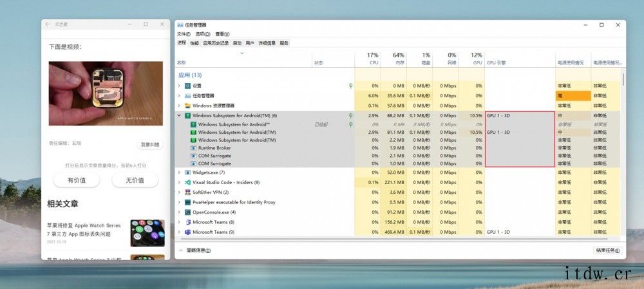Viewport: 644px width, 289px height.
Task: Click the SoftEther VPN process icon
Action: coord(187,192)
